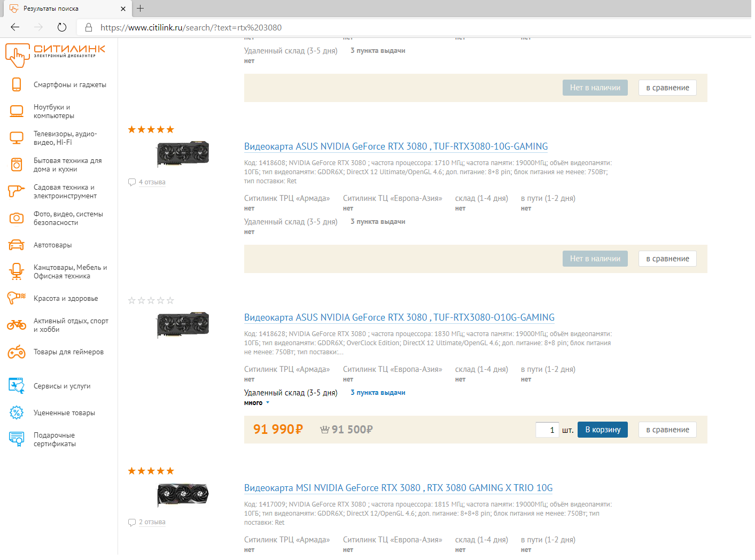755x560 pixels.
Task: Open 3 пункта выдачи for O10G-GAMING card
Action: point(378,393)
